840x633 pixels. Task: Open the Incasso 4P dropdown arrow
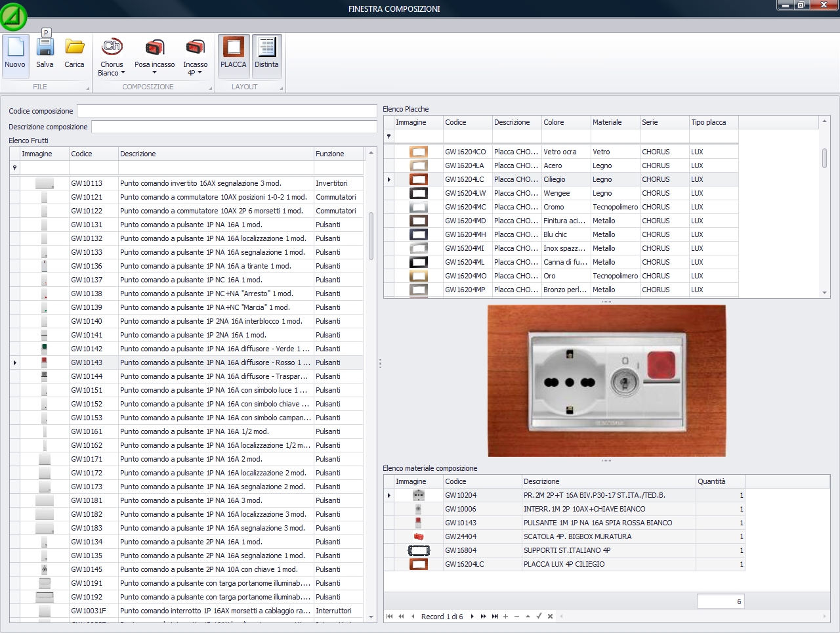pyautogui.click(x=199, y=73)
